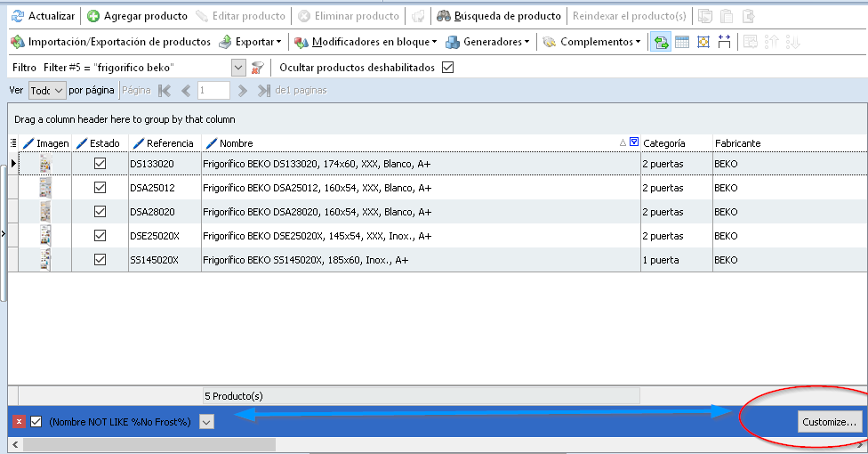Open the Exportar menu
Screen dimensions: 868x454
[250, 42]
